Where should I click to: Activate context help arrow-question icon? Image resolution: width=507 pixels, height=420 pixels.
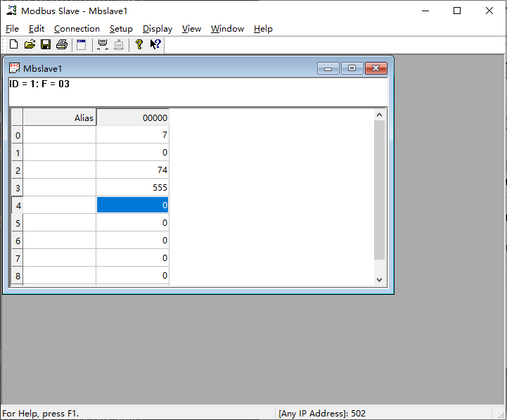(155, 44)
